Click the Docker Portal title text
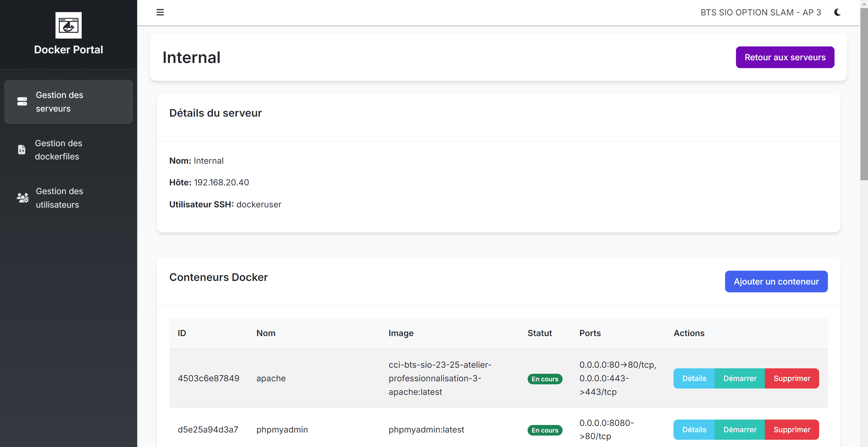The image size is (868, 447). coord(68,49)
